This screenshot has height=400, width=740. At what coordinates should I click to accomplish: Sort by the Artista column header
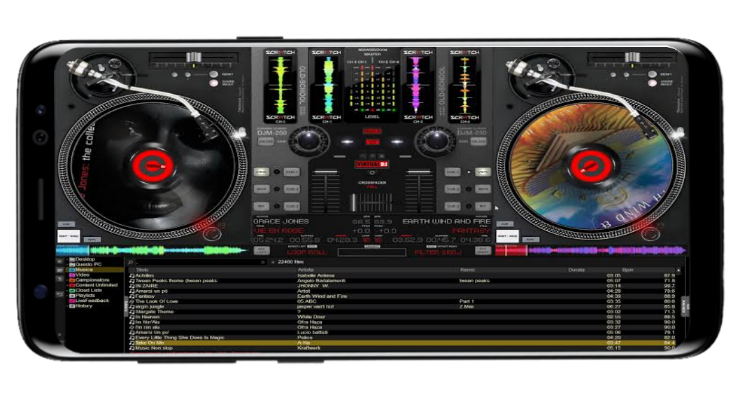(x=306, y=270)
